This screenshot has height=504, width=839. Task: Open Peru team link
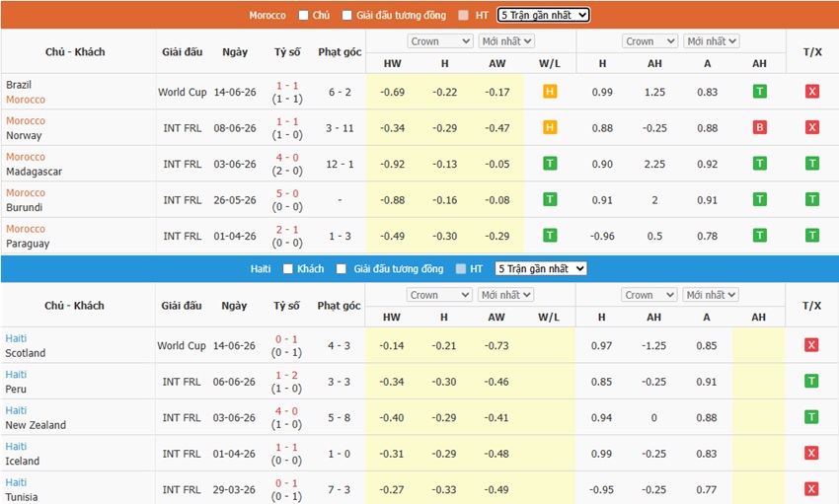(16, 389)
